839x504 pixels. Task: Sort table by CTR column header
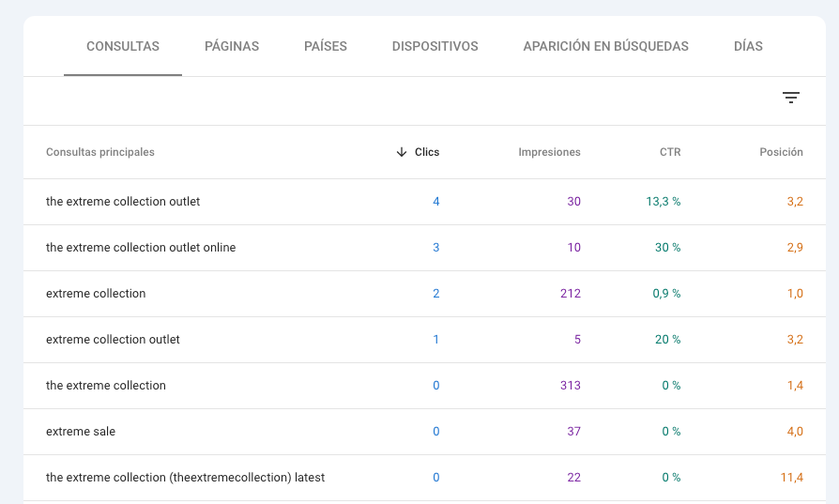click(x=670, y=152)
